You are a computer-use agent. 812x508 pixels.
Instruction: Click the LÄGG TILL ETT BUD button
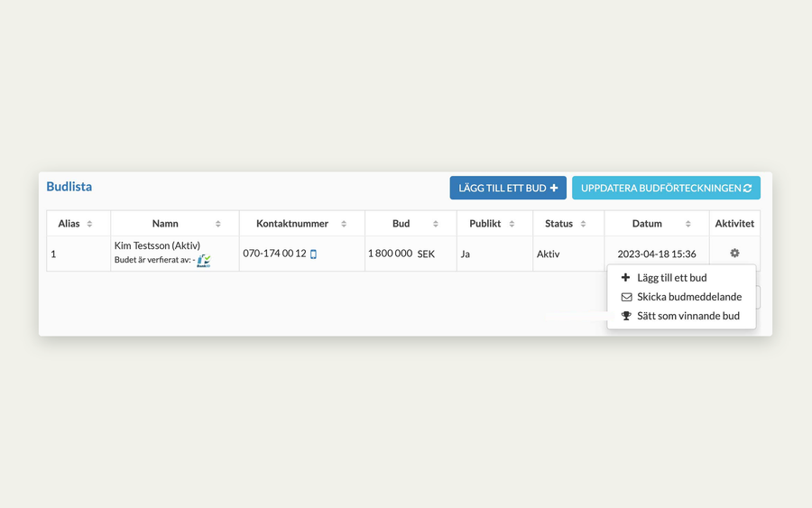tap(508, 188)
